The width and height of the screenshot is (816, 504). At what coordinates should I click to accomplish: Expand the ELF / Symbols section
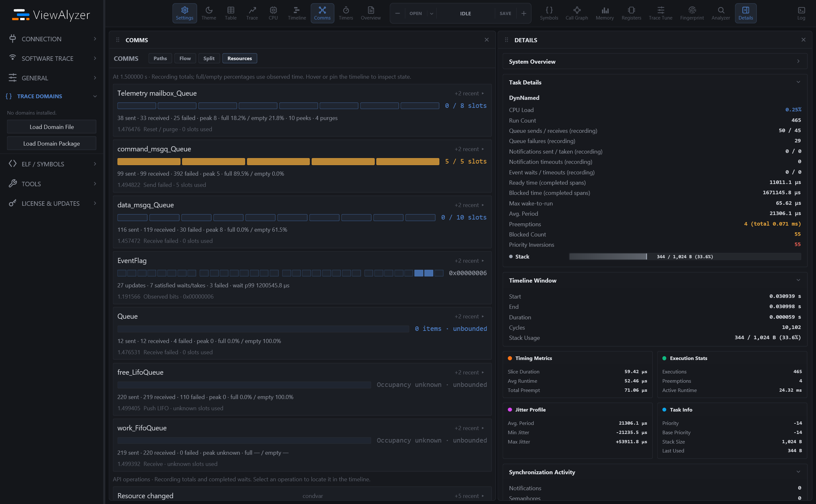(x=52, y=164)
